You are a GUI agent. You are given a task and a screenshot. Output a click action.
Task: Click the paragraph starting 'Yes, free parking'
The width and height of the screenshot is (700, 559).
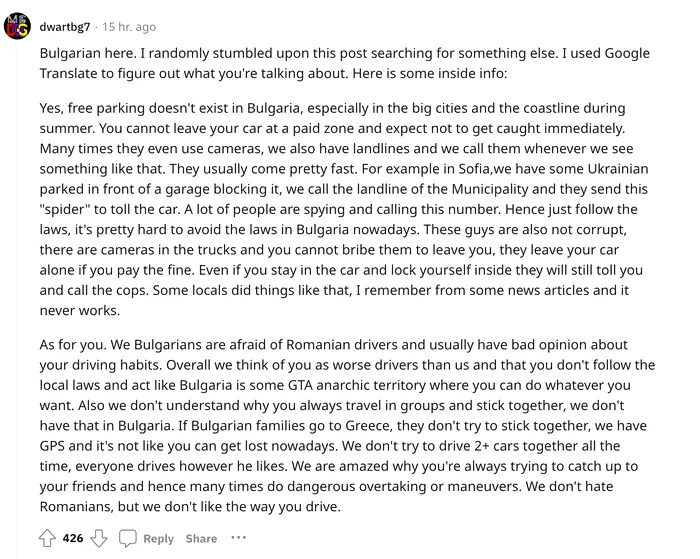tap(343, 209)
